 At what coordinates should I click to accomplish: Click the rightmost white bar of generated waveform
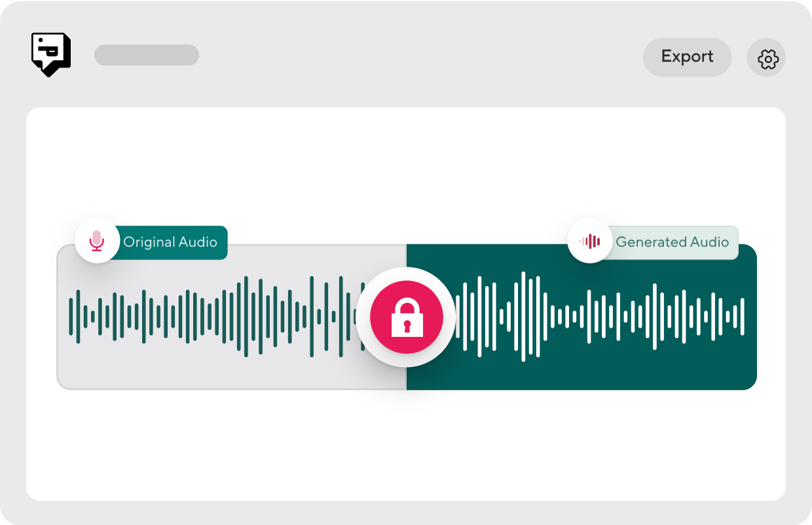tap(742, 317)
